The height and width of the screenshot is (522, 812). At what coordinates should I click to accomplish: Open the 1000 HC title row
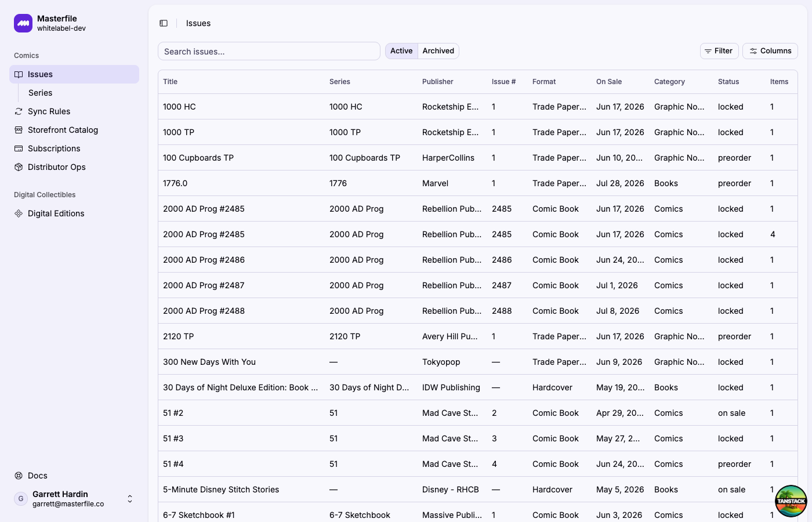tap(477, 107)
